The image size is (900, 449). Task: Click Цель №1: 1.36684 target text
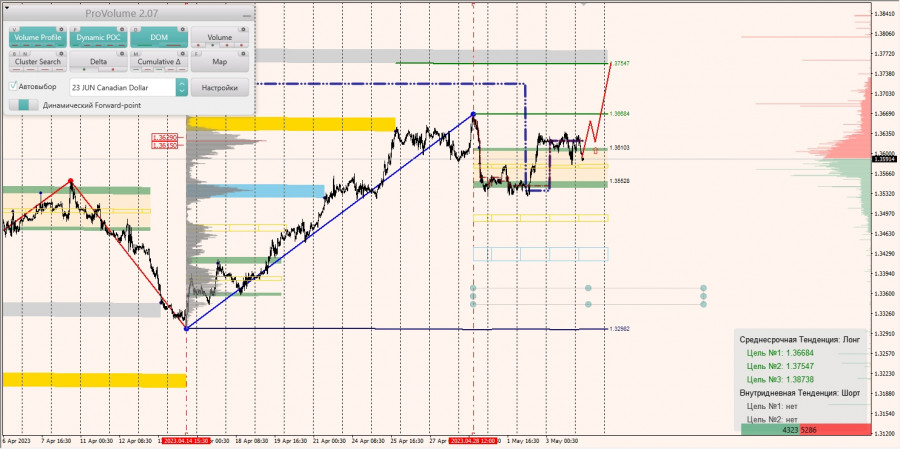coord(780,353)
